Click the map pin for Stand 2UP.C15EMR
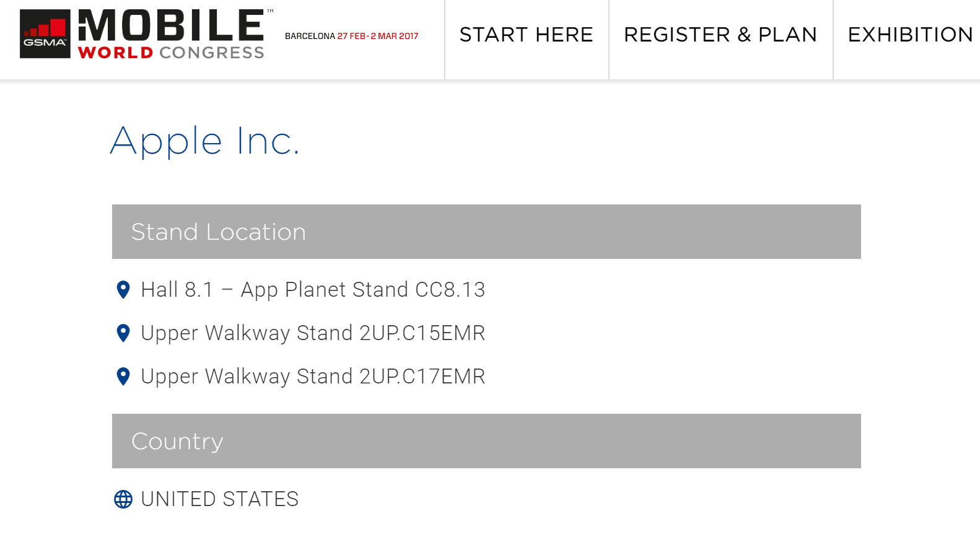The width and height of the screenshot is (980, 542). tap(123, 333)
